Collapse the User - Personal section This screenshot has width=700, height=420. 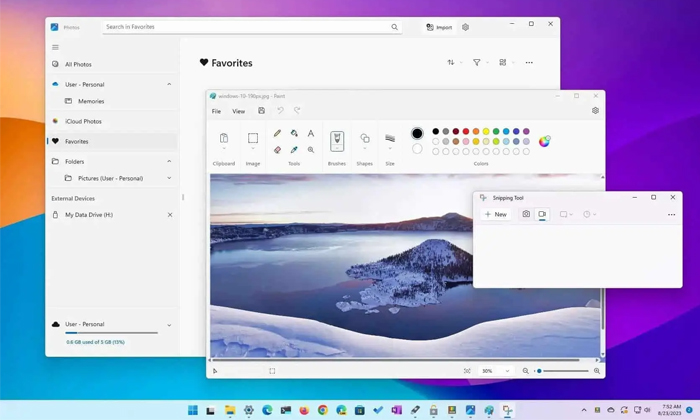click(169, 84)
